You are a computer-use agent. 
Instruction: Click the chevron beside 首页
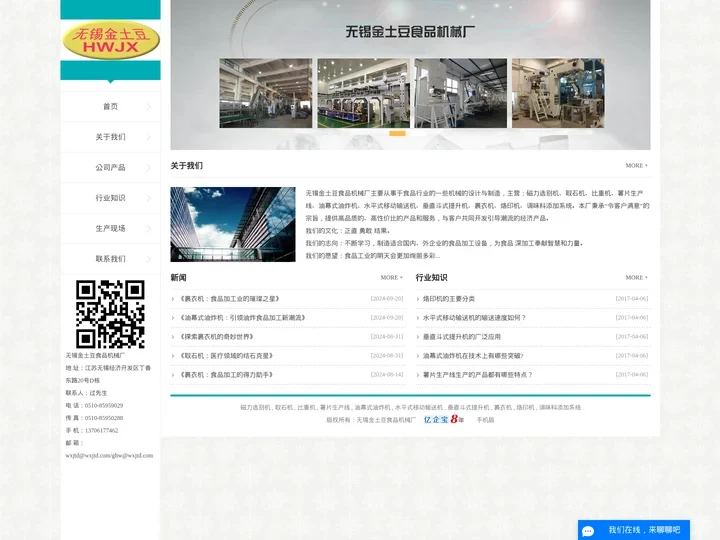tap(148, 107)
